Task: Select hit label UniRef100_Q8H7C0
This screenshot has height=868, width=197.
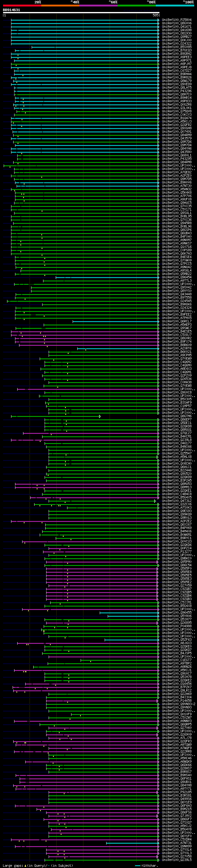Action: (x=177, y=94)
